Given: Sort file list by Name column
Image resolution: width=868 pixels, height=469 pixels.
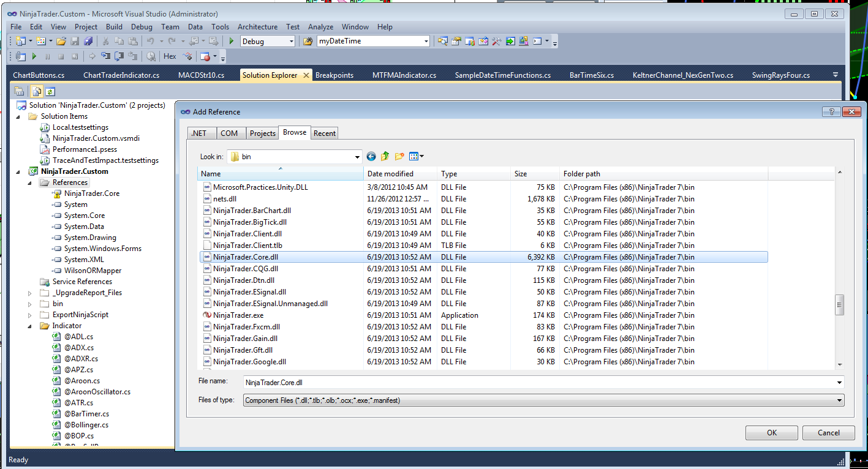Looking at the screenshot, I should (281, 174).
